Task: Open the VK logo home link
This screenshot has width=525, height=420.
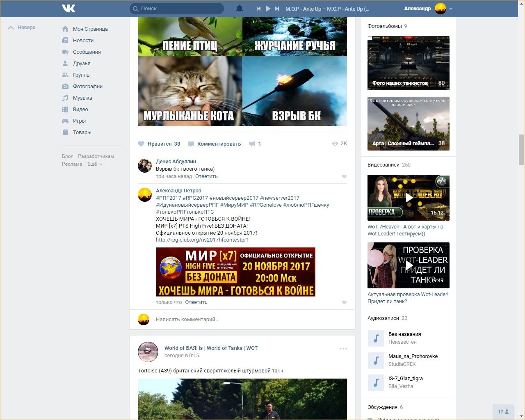Action: pos(68,8)
